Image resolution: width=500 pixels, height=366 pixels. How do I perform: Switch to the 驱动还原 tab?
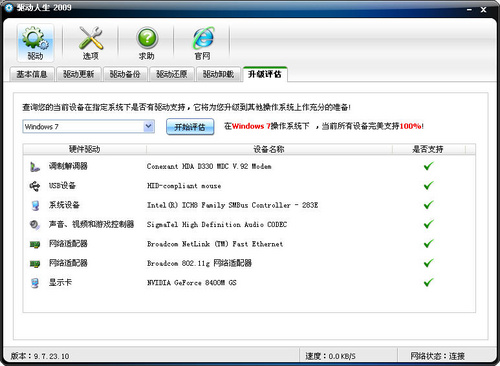tap(171, 74)
